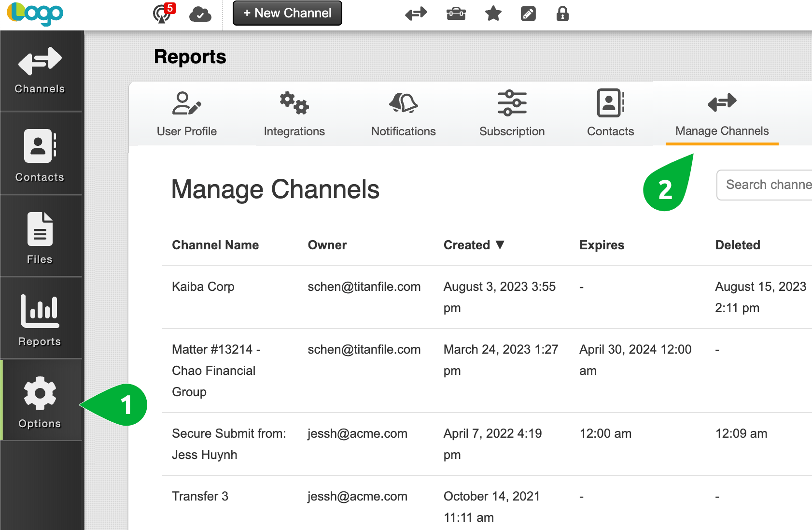Switch to the User Profile tab

coord(186,114)
